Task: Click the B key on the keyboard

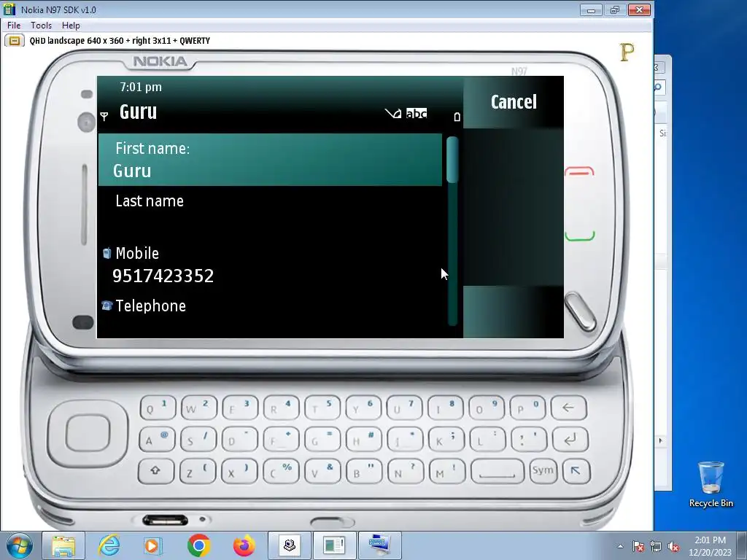Action: pos(364,472)
